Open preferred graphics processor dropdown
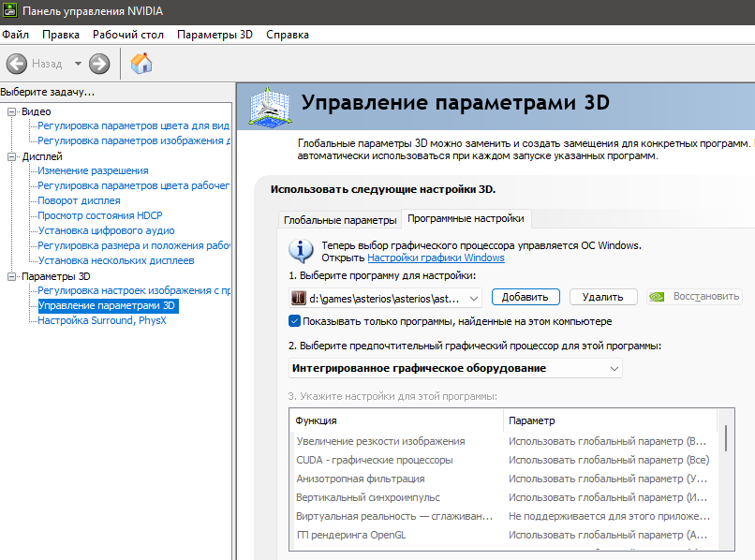This screenshot has width=755, height=560. pyautogui.click(x=455, y=368)
